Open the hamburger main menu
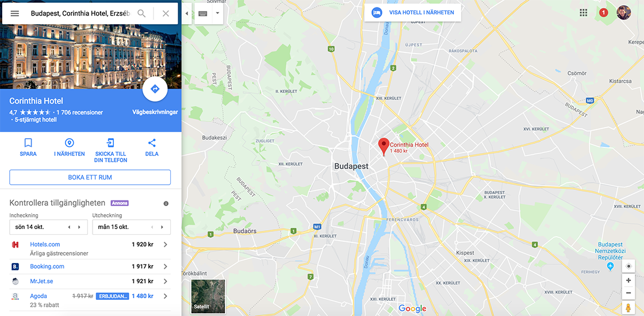 (x=15, y=14)
